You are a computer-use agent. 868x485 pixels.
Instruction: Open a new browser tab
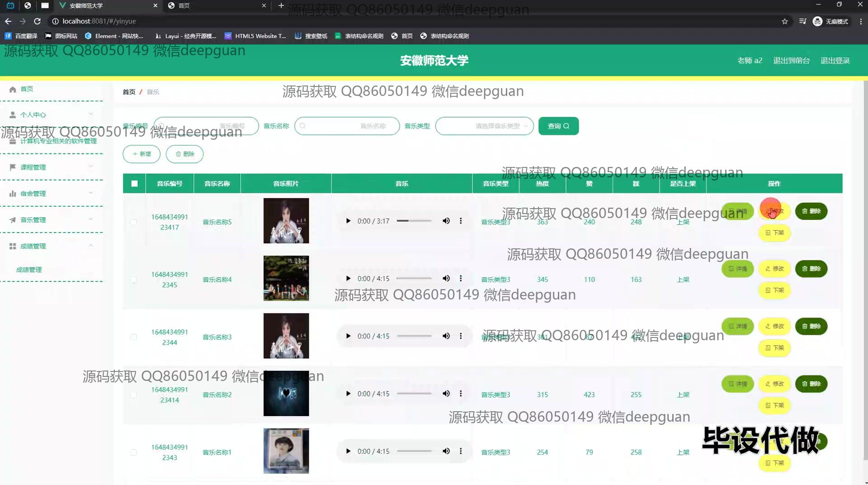281,5
